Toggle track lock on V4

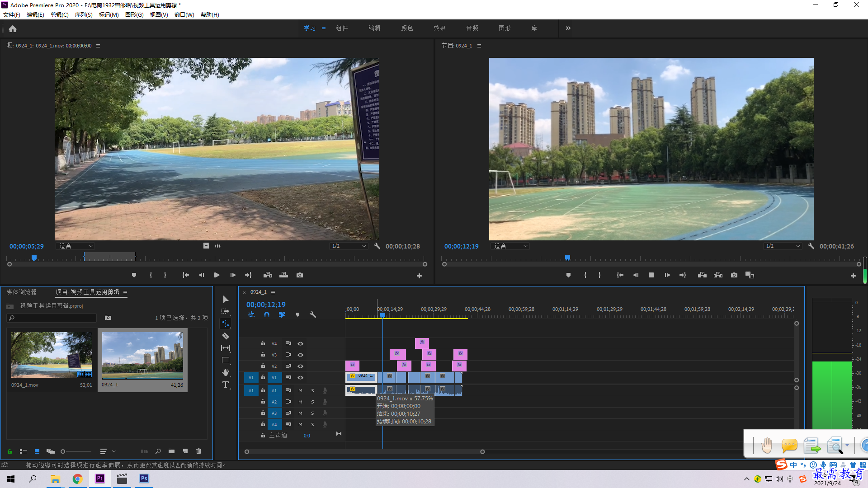(263, 343)
